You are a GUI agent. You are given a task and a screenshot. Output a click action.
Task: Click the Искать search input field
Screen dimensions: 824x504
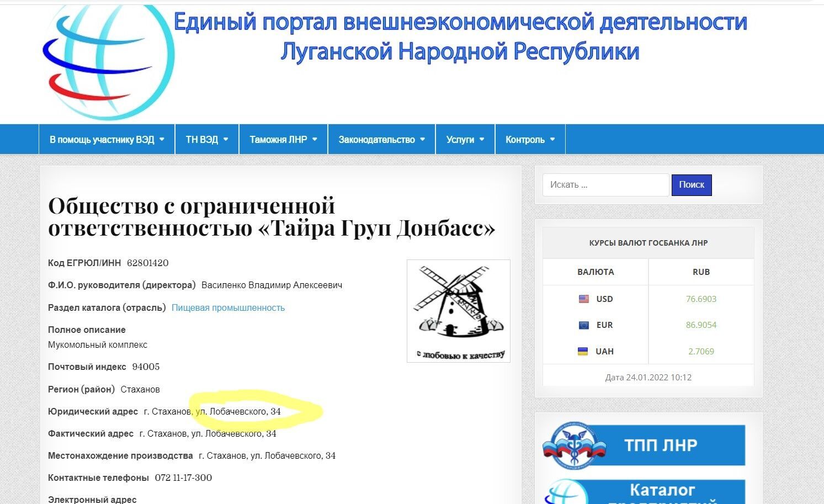(605, 185)
